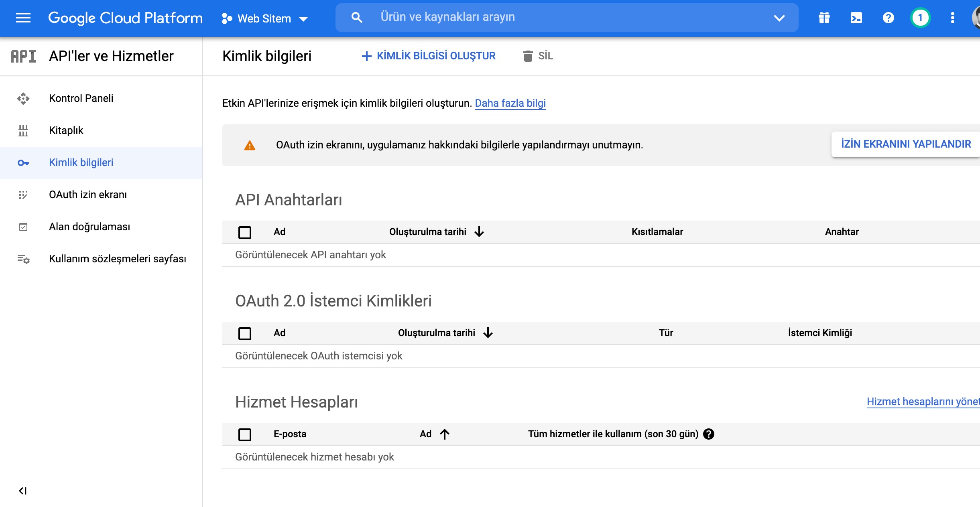Click the API logo icon in sidebar

click(23, 56)
